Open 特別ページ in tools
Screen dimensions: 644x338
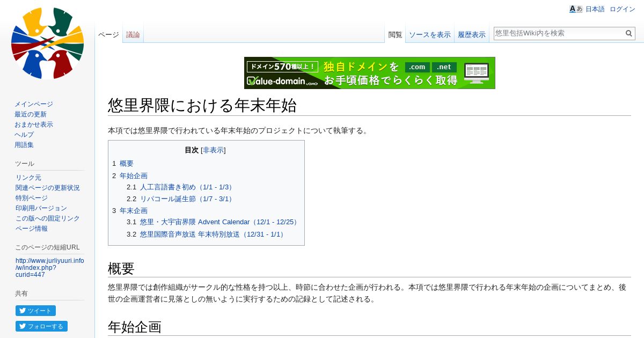(32, 198)
